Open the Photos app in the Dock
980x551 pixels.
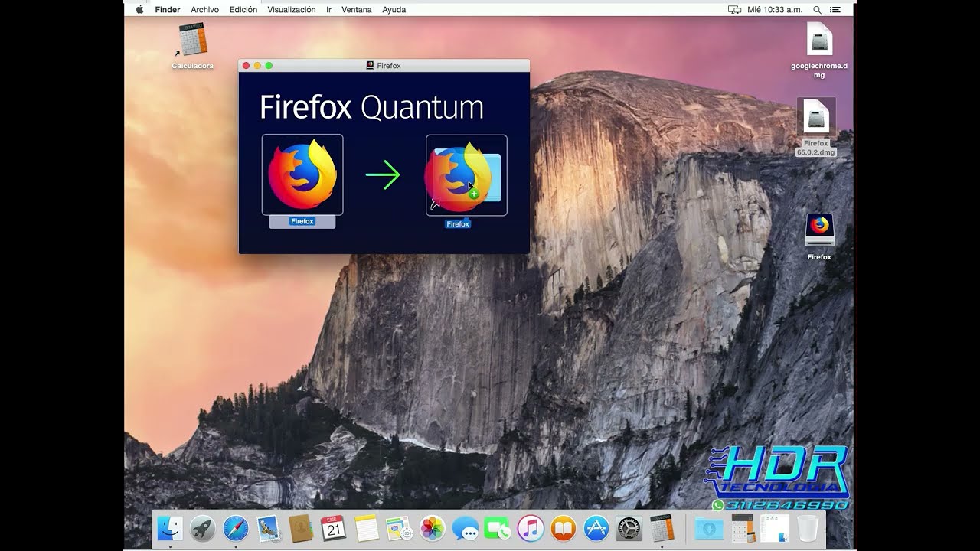433,528
